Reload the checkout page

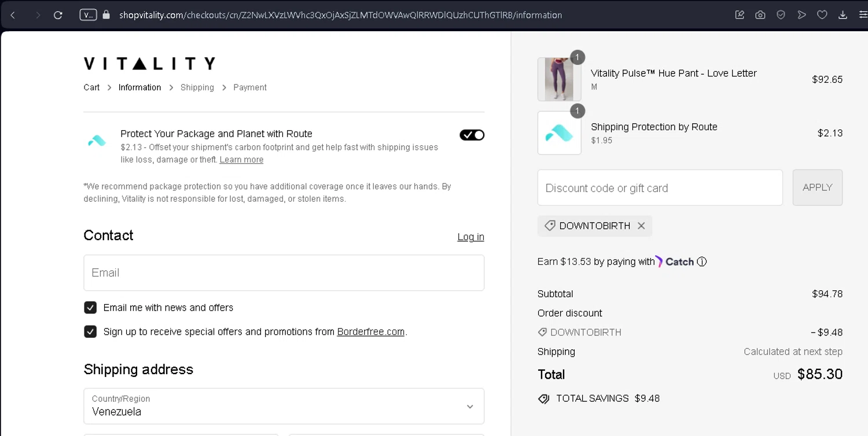coord(58,15)
